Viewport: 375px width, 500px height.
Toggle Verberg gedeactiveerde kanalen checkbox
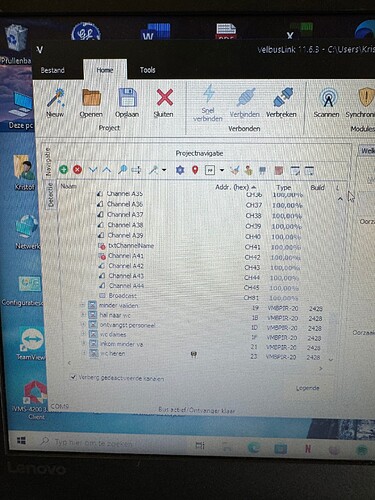(x=73, y=377)
